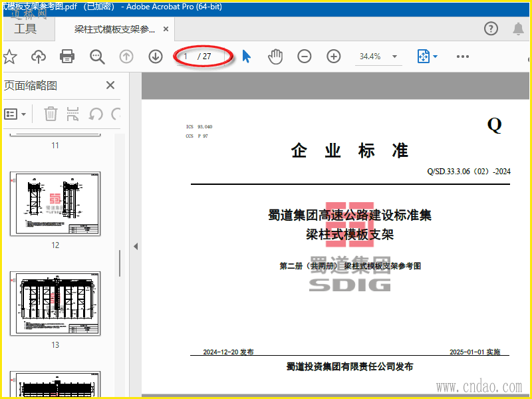Click the text 蜀道投资集团有限责任公司发布
The width and height of the screenshot is (532, 399).
coord(350,367)
